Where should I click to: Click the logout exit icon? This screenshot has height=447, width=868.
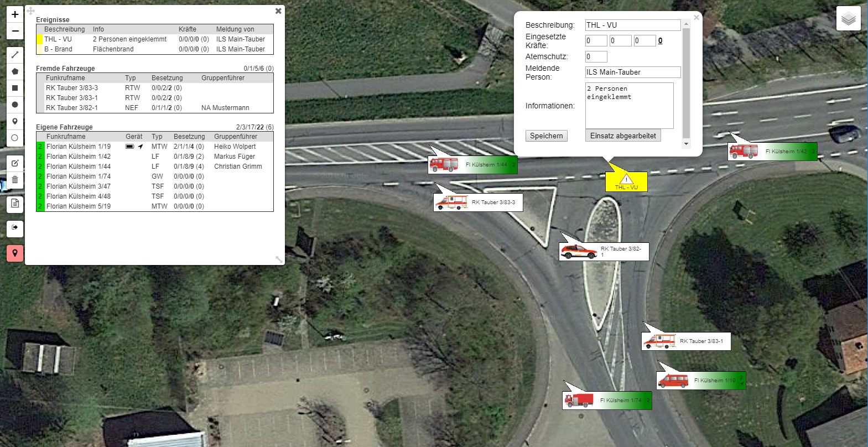(x=15, y=227)
